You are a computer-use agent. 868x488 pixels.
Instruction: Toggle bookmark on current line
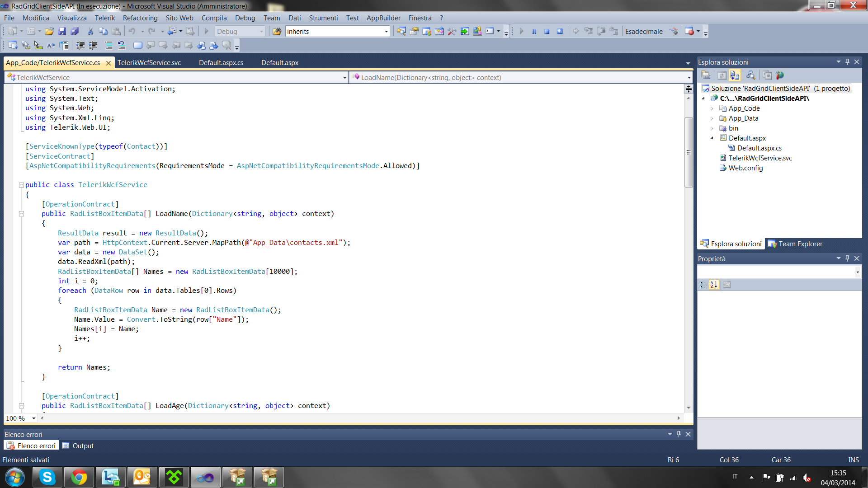click(137, 45)
